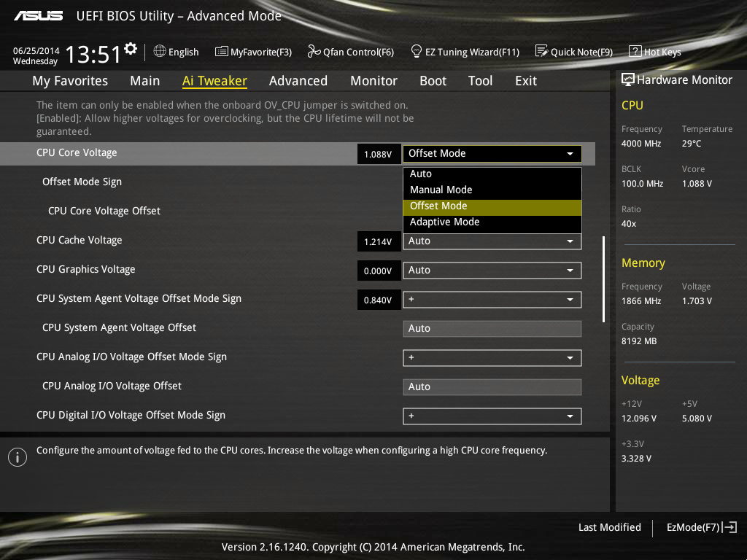Click the 06/25/2014 Wednesday date
Viewport: 747px width, 560px height.
36,55
